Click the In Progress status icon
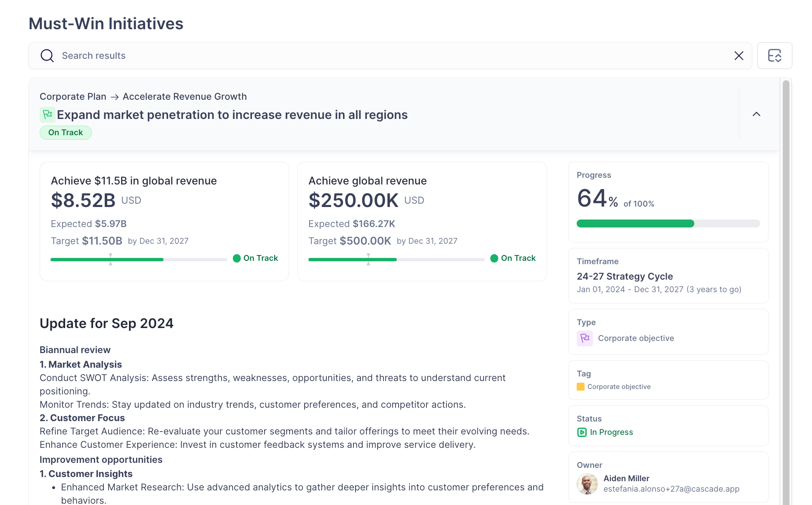Screen dimensions: 812x505 pyautogui.click(x=582, y=432)
